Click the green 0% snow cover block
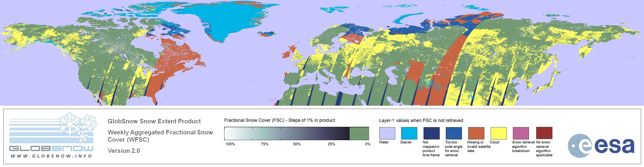This screenshot has width=644, height=167. pyautogui.click(x=359, y=133)
